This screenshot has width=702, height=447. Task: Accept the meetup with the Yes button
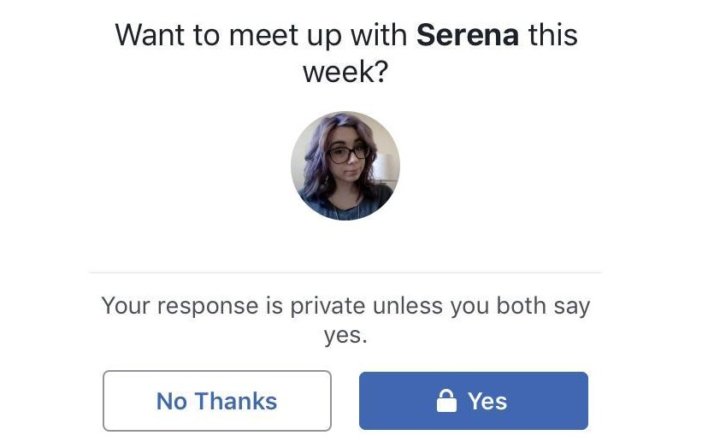pyautogui.click(x=473, y=401)
